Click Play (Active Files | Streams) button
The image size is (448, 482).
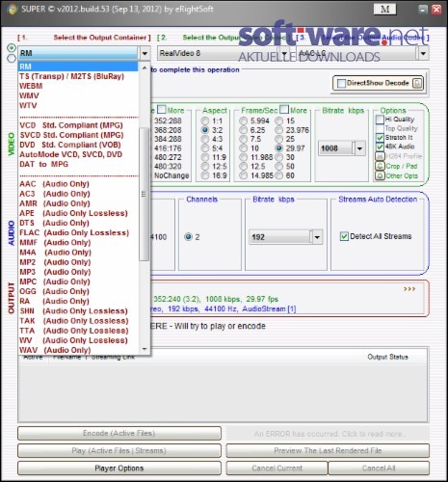(119, 450)
